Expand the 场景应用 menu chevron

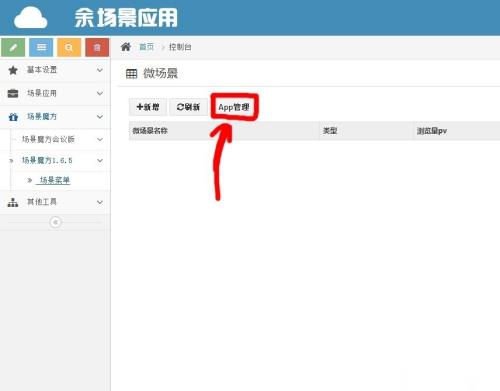tap(100, 93)
